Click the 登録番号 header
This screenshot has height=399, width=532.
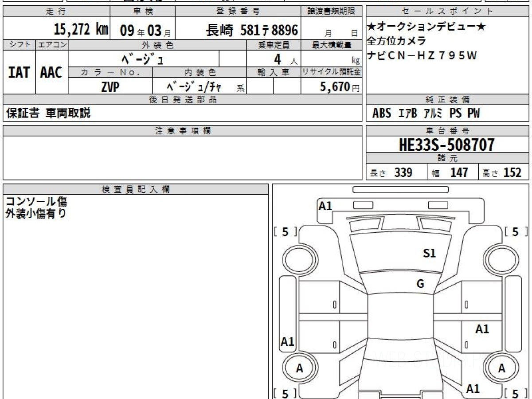coord(239,12)
